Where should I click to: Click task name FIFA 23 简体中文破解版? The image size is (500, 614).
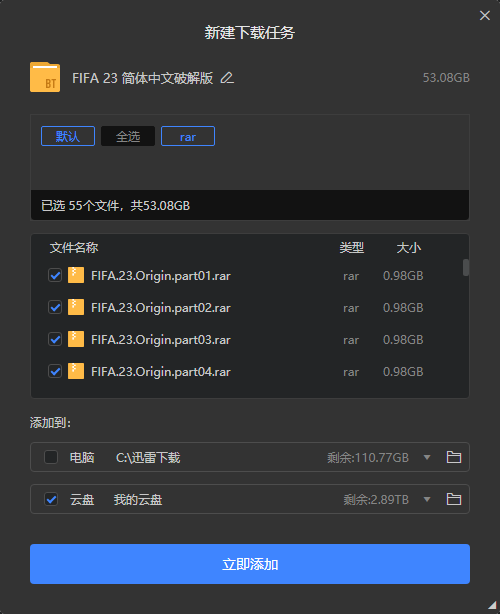143,78
